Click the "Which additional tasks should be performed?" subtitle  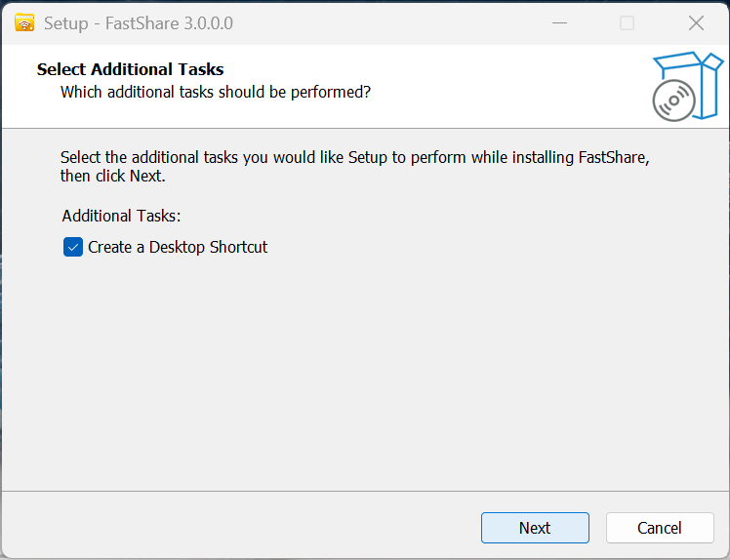click(x=216, y=92)
